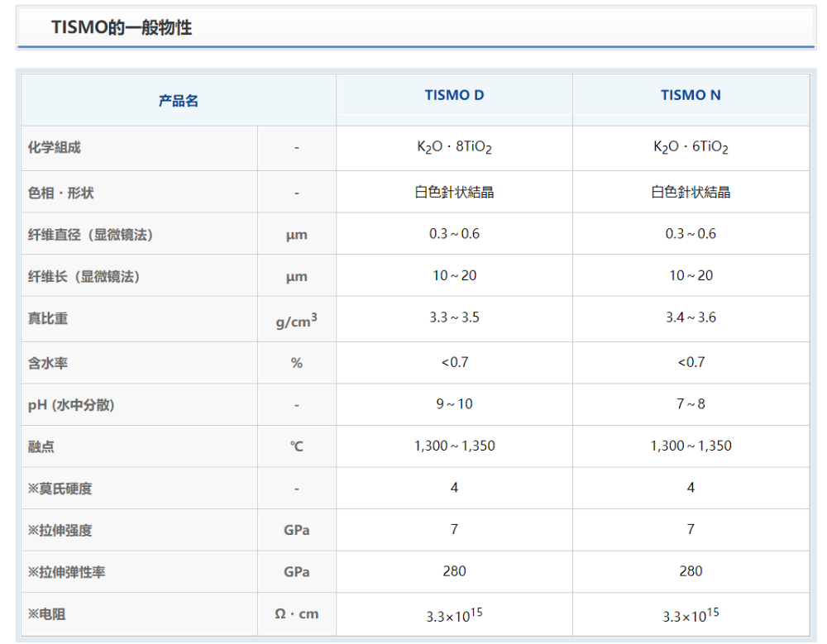This screenshot has height=644, width=827.
Task: Click the K2O · 8TiO2 composition cell
Action: pos(454,147)
